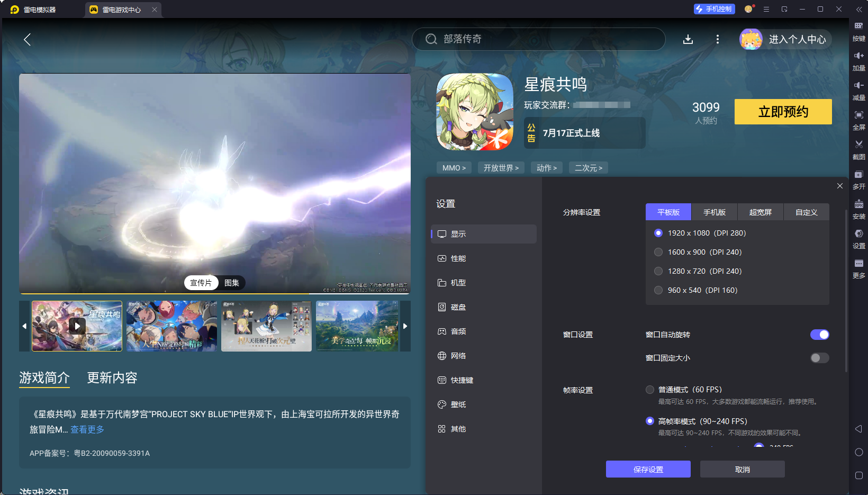Open the 二次元 tag category
The width and height of the screenshot is (868, 495).
589,168
